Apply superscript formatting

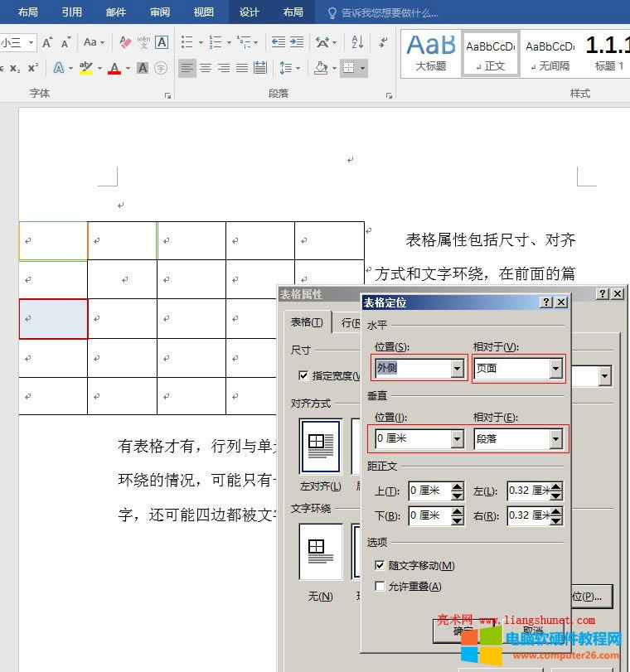coord(33,68)
